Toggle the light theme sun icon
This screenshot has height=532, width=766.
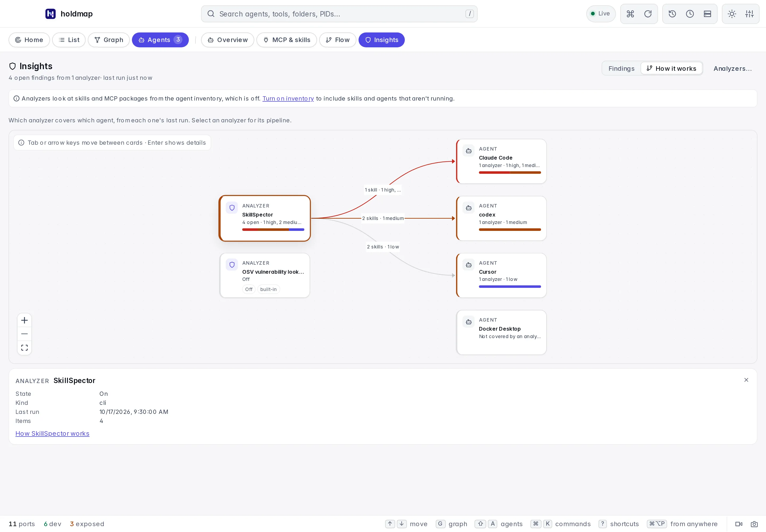pos(732,14)
